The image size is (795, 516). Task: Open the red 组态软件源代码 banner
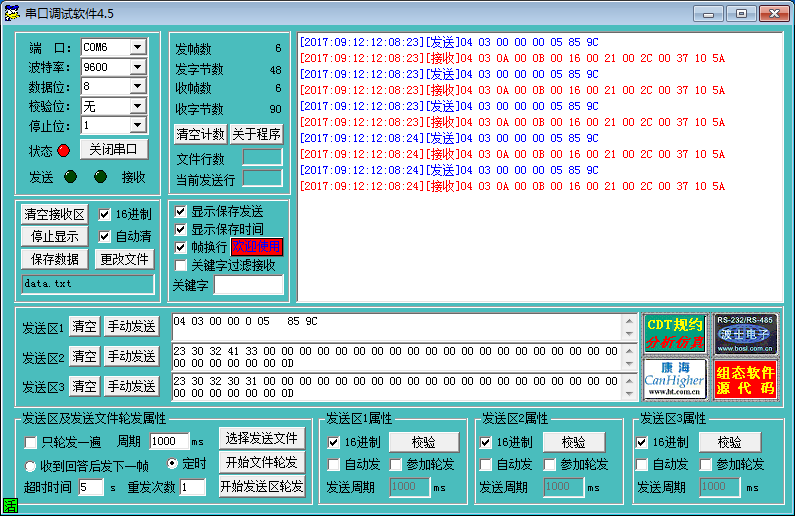pyautogui.click(x=745, y=379)
